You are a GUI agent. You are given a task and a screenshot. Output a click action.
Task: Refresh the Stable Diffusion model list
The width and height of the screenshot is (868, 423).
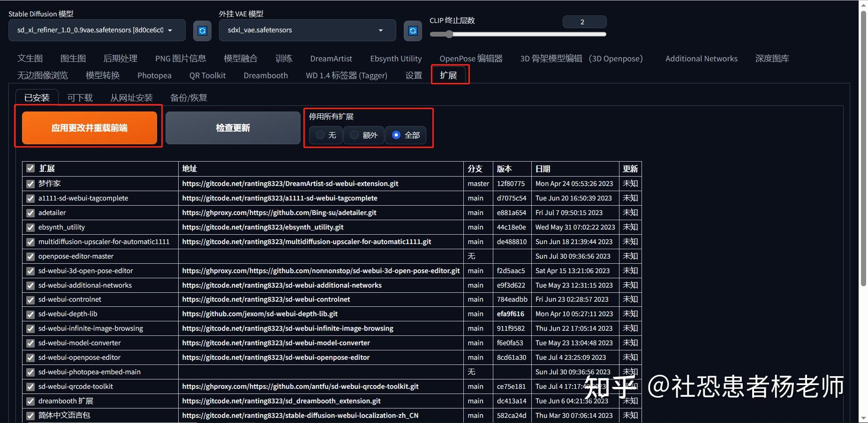[202, 30]
